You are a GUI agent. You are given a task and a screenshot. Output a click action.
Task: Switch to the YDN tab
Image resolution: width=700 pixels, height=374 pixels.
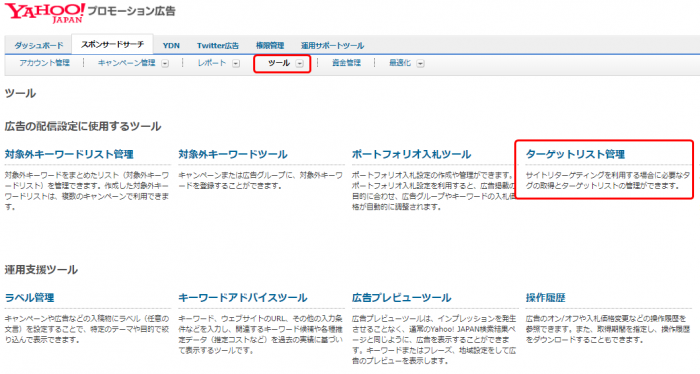tap(171, 46)
